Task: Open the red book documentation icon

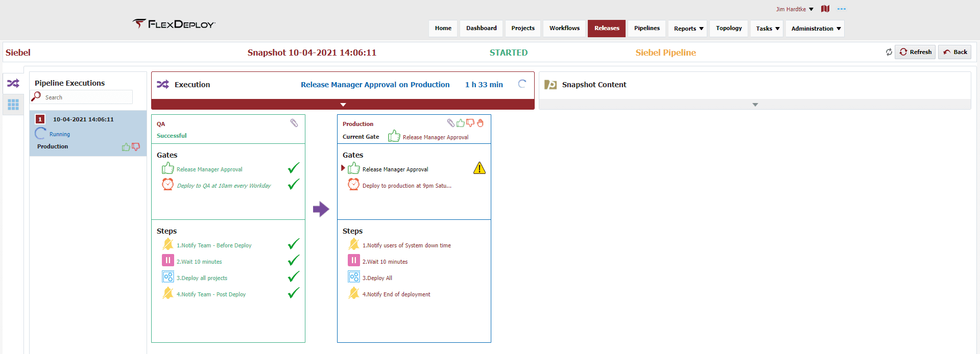Action: 825,9
